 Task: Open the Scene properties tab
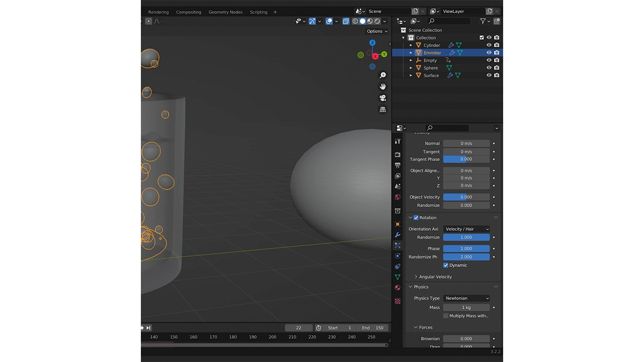[397, 186]
